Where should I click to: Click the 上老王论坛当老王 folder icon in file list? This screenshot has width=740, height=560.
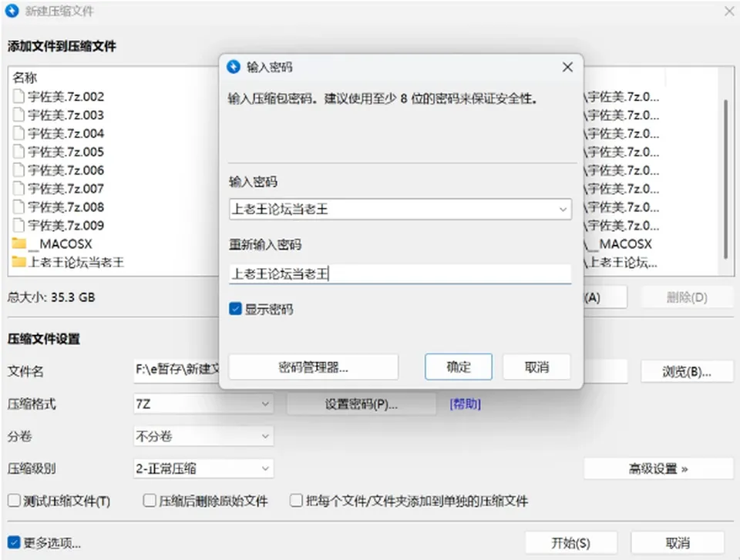click(x=18, y=261)
